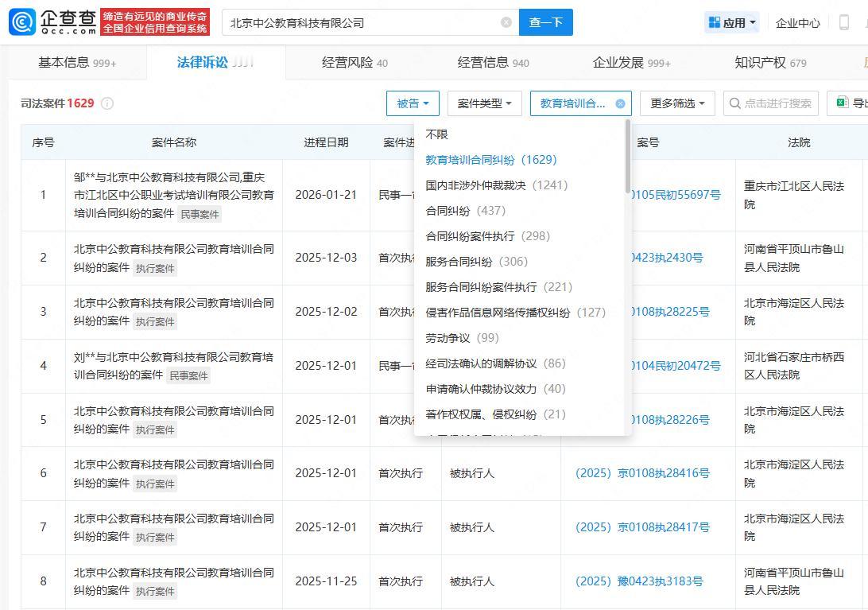This screenshot has height=610, width=868.
Task: Click the 民事案件 tag in row 1
Action: click(x=200, y=215)
